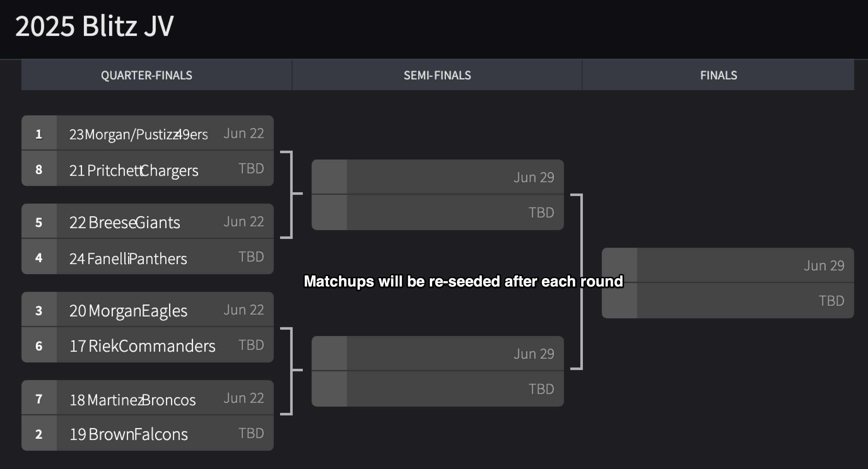Select the Finals bottom TBD slot

[728, 301]
